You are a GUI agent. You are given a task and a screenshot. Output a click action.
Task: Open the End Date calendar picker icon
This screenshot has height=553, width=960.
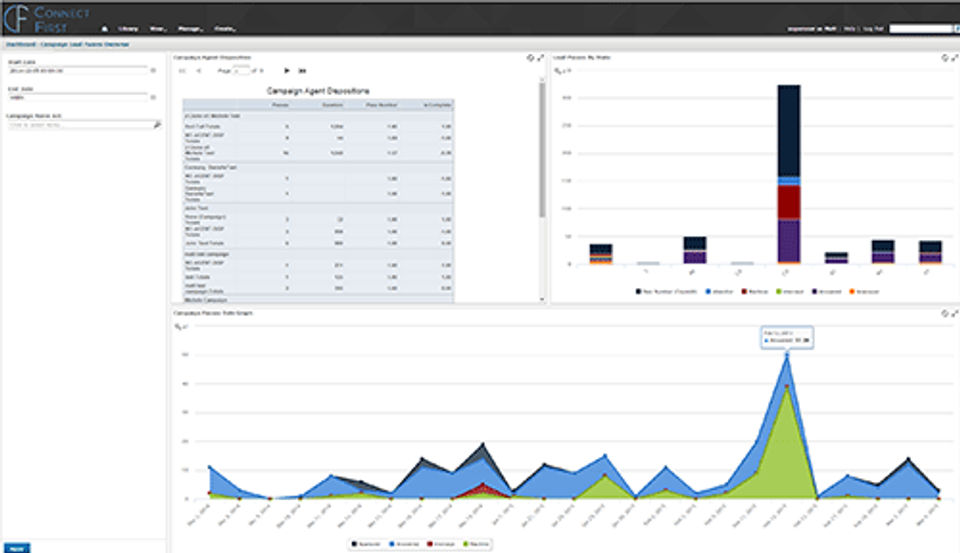click(x=153, y=97)
